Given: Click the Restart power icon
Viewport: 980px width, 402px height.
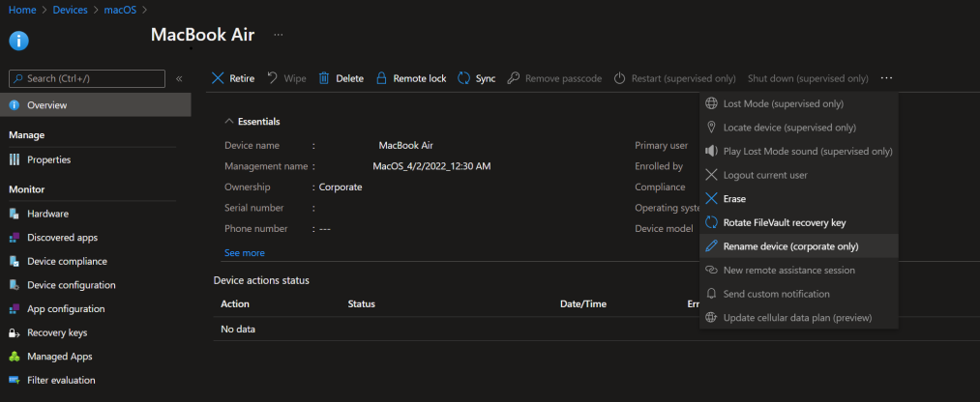Looking at the screenshot, I should click(619, 78).
